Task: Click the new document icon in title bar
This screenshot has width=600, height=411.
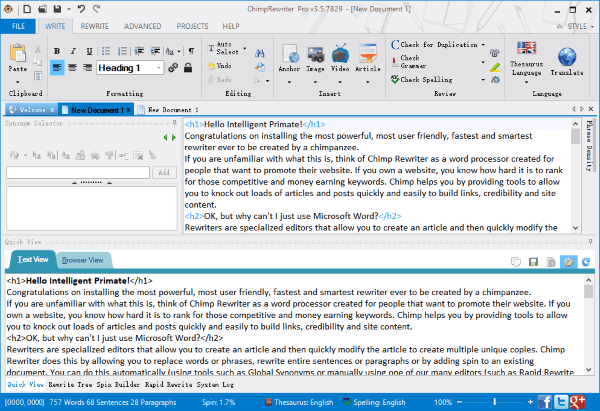Action: click(x=27, y=9)
